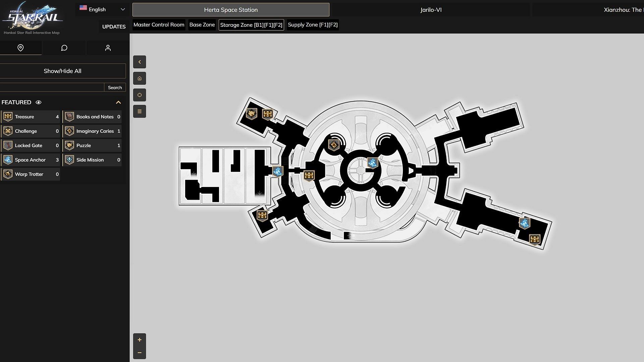Select the Space Anchor icon in sidebar

click(x=8, y=160)
